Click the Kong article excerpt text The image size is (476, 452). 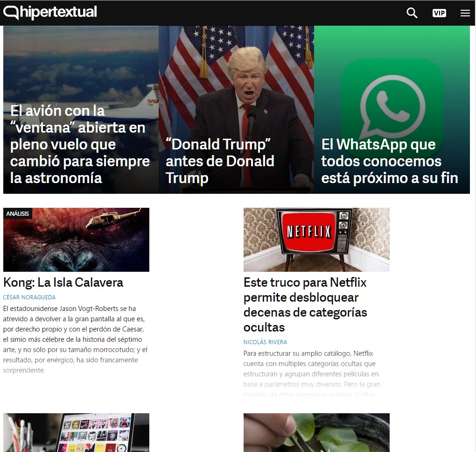(x=75, y=339)
